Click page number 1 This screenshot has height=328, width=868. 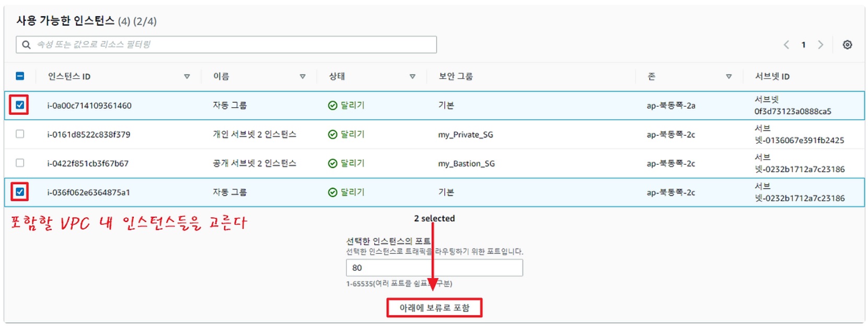pos(803,45)
